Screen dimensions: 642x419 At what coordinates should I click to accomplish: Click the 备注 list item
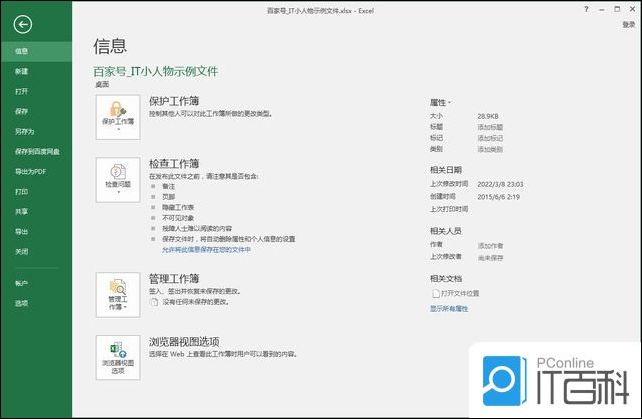(x=169, y=186)
